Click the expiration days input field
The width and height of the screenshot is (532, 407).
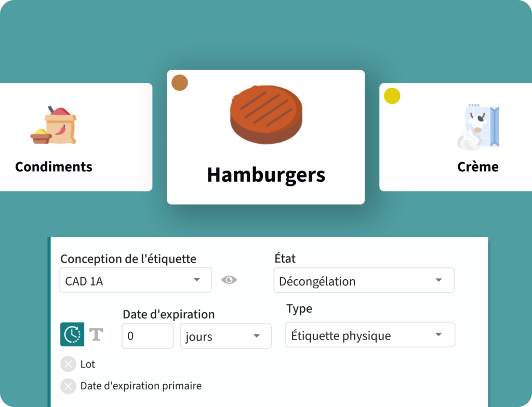click(147, 336)
